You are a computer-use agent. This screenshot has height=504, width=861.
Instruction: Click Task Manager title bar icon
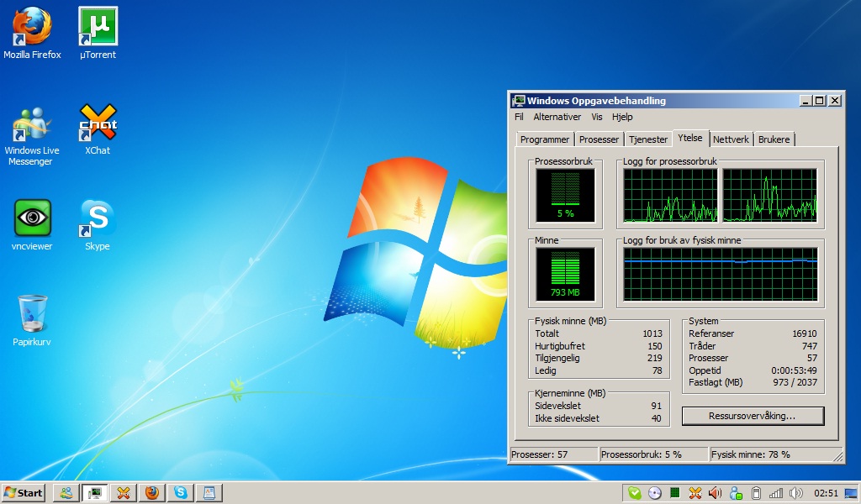point(518,100)
